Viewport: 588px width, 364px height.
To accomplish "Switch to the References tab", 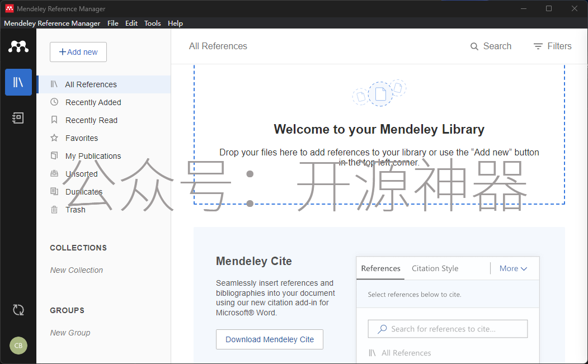I will tap(380, 268).
